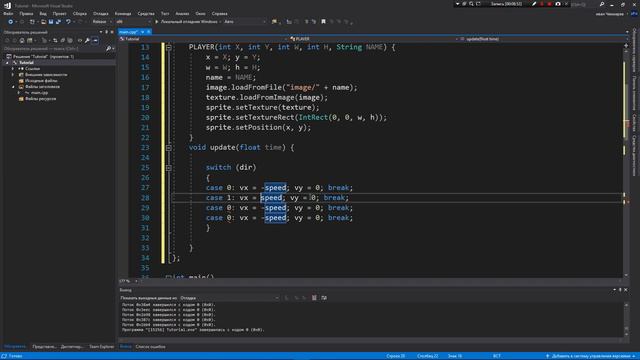Screen dimensions: 640x360
Task: Switch to the Вывод bottom tab
Action: coord(125,347)
